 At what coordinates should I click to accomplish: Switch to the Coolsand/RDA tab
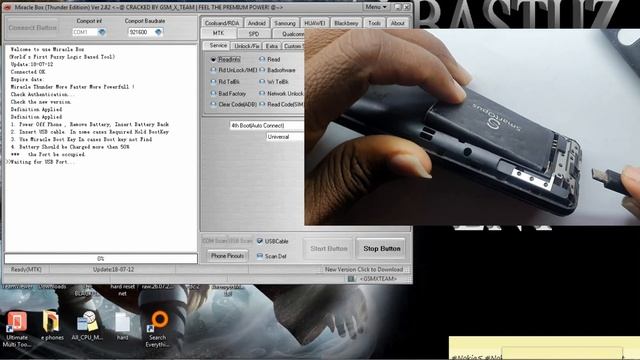click(x=222, y=23)
